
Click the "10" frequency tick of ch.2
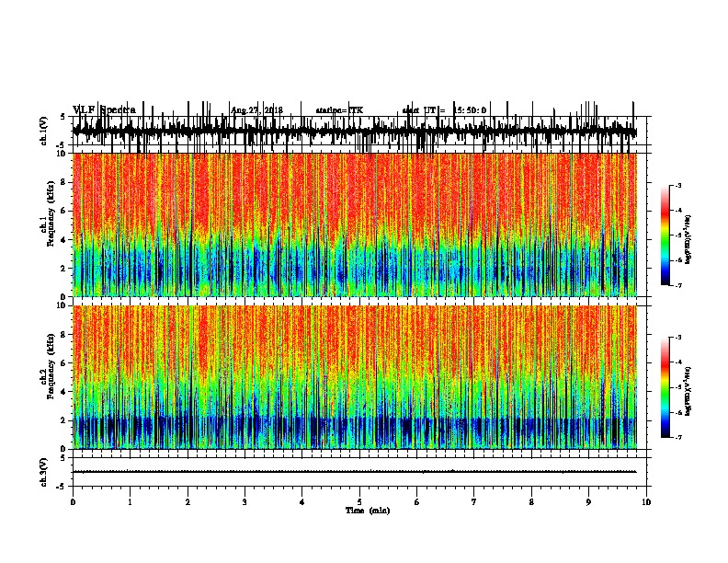pos(63,305)
